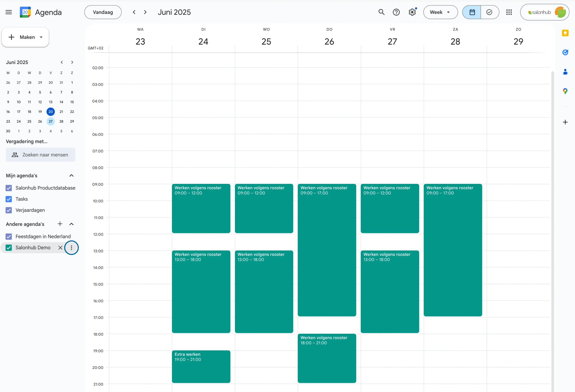Open the Google apps grid

click(509, 12)
